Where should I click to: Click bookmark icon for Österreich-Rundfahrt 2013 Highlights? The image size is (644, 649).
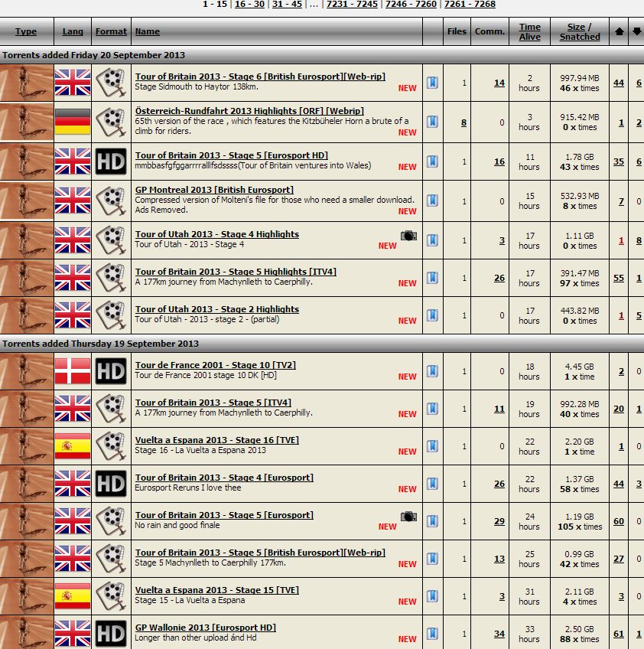pyautogui.click(x=432, y=122)
